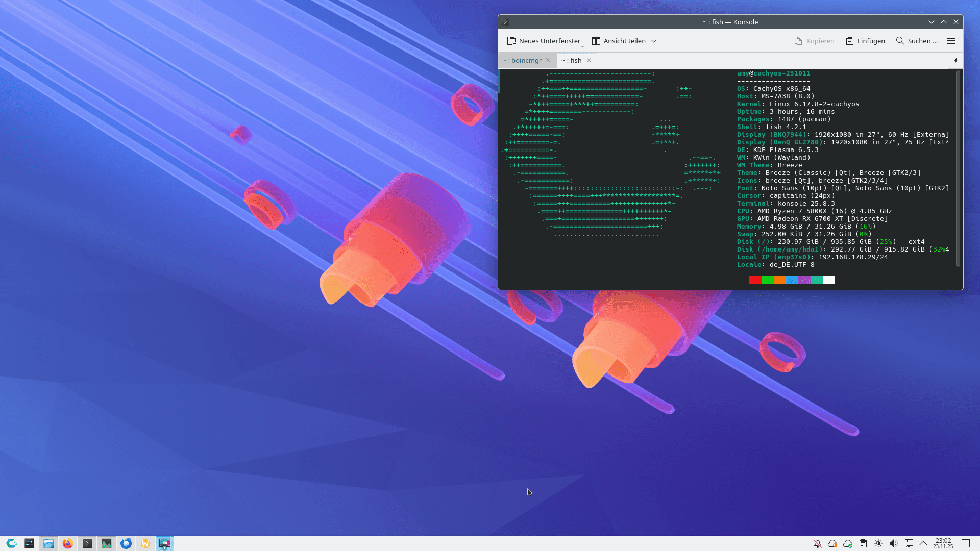Open brightness and color tray icon
Image resolution: width=980 pixels, height=551 pixels.
point(878,543)
